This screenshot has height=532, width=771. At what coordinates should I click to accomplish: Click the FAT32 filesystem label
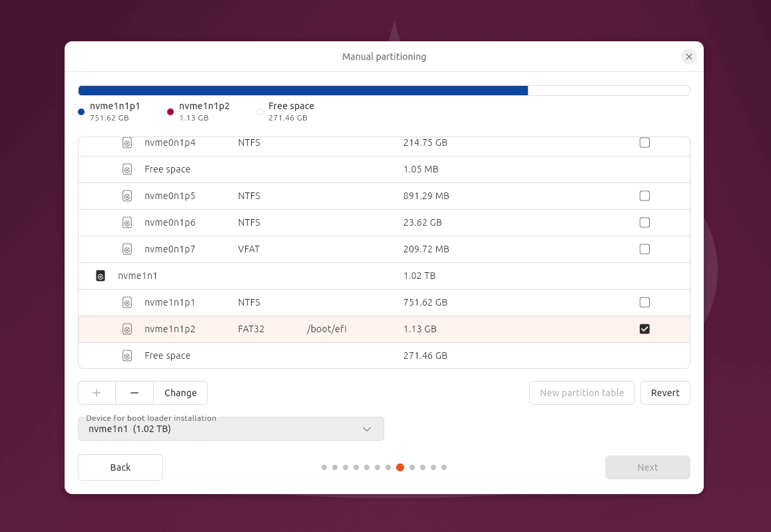coord(251,329)
